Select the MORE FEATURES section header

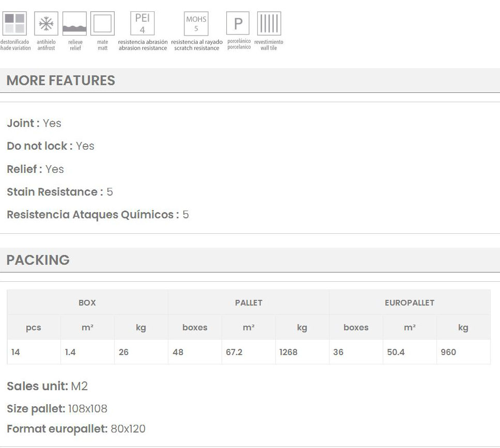pos(61,81)
